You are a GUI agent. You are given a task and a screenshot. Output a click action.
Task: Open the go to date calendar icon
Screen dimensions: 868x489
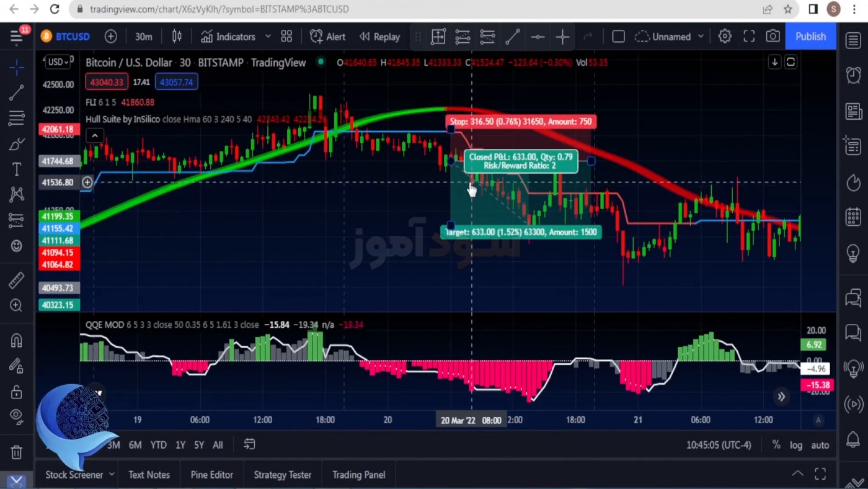tap(249, 444)
